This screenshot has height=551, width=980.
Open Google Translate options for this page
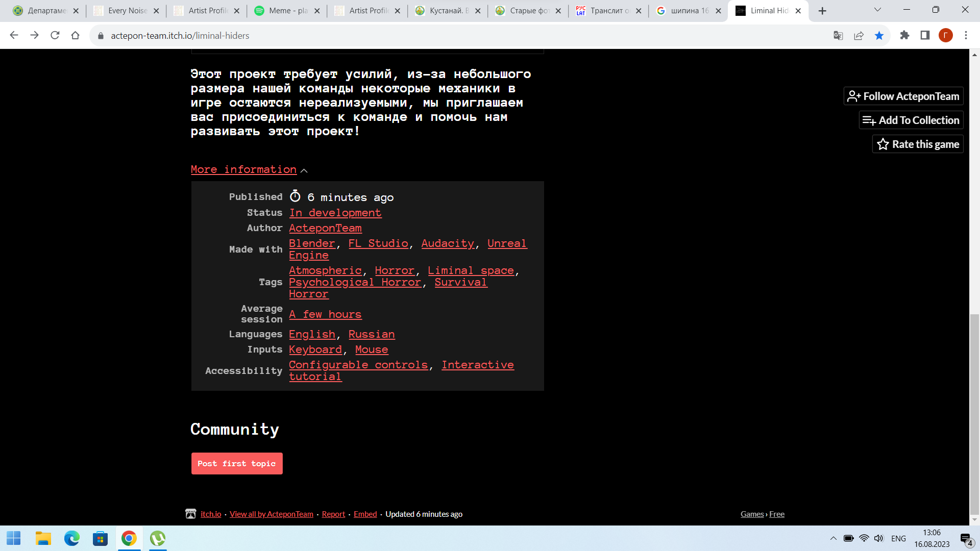839,35
